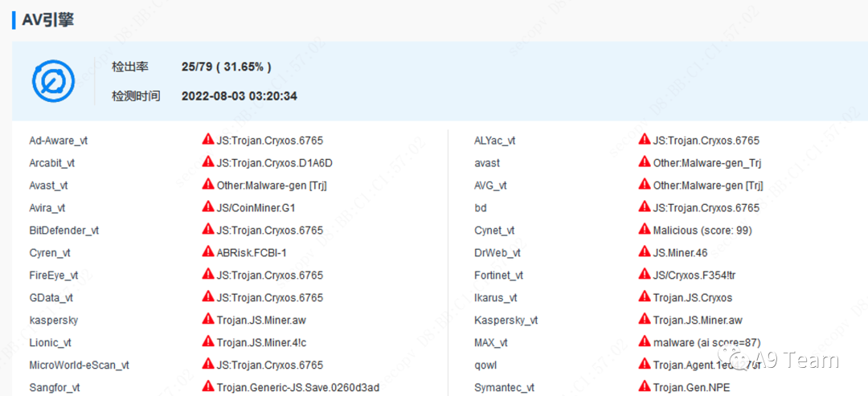
Task: Click the warning triangle in bd row
Action: click(x=645, y=207)
